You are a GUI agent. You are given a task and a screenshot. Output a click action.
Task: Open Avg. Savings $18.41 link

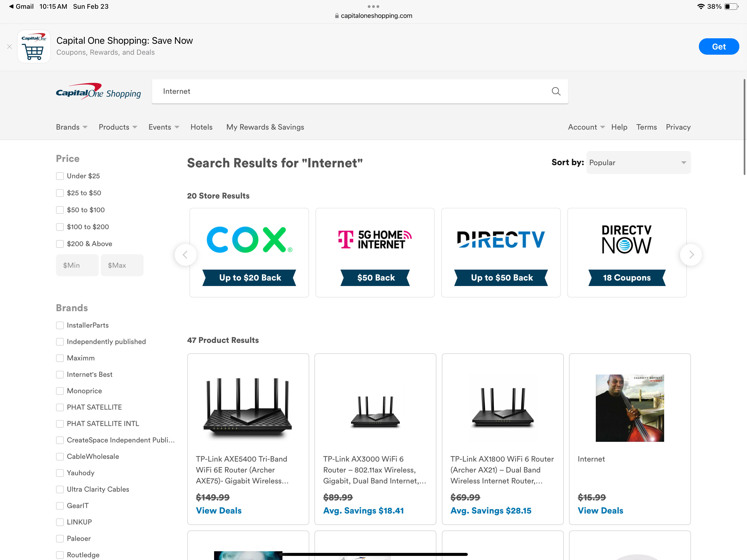[363, 510]
